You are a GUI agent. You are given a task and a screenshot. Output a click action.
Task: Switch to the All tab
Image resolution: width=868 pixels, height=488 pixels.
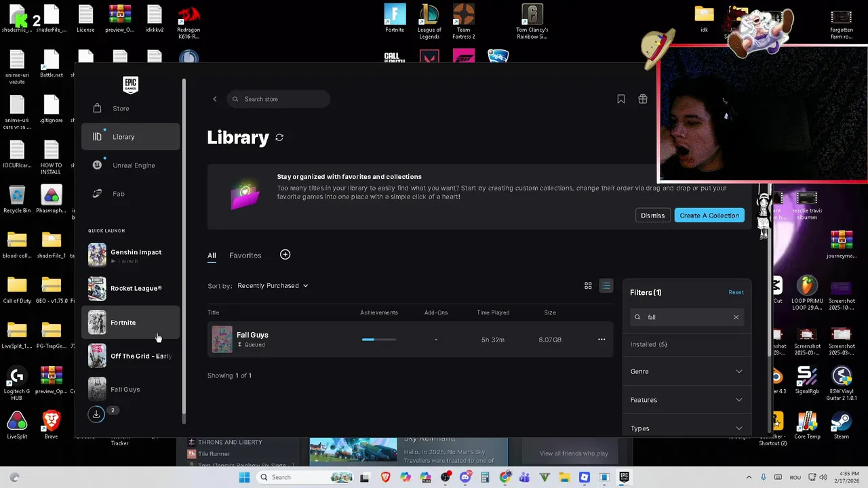click(x=212, y=256)
